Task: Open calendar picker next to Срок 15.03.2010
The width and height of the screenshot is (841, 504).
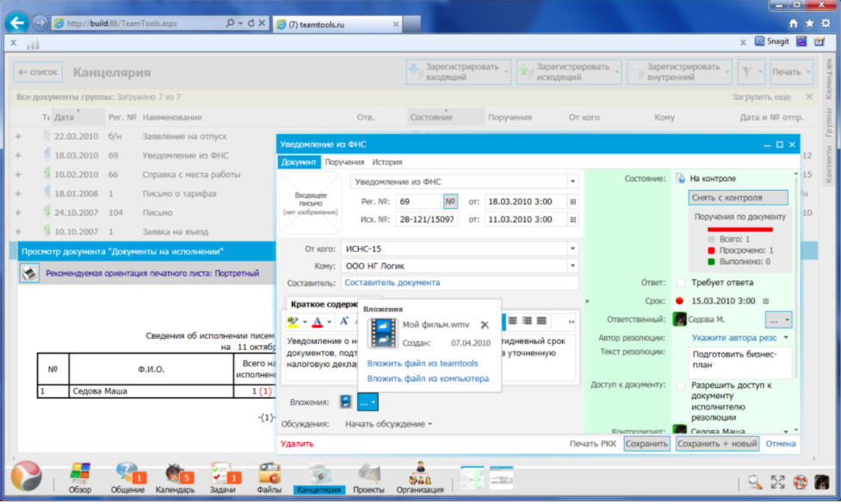Action: [x=766, y=301]
